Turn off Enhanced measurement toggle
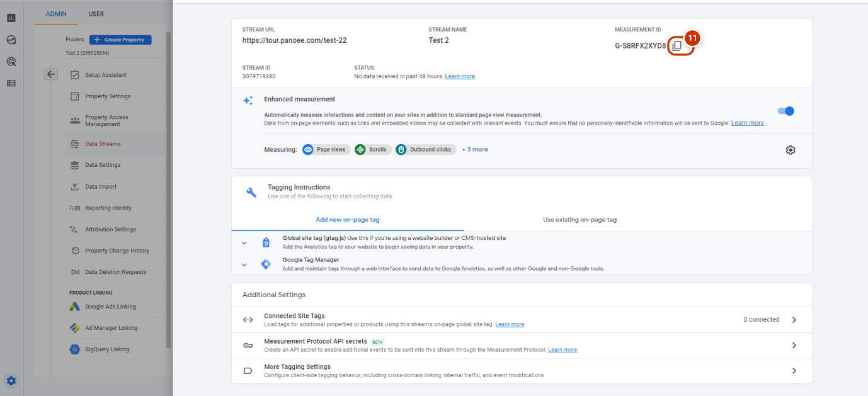 786,111
